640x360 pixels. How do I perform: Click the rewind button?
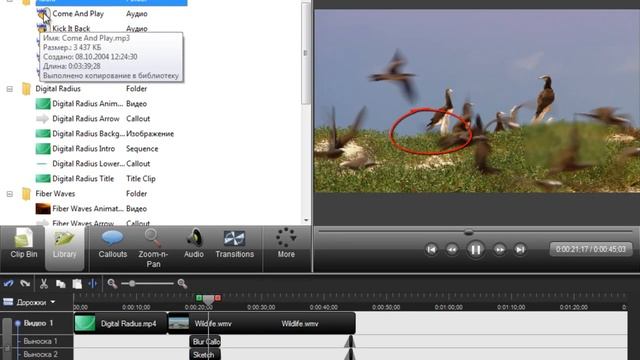click(x=452, y=249)
